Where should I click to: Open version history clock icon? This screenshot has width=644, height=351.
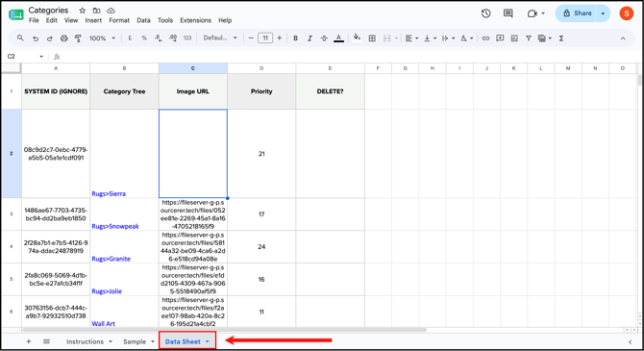point(485,13)
